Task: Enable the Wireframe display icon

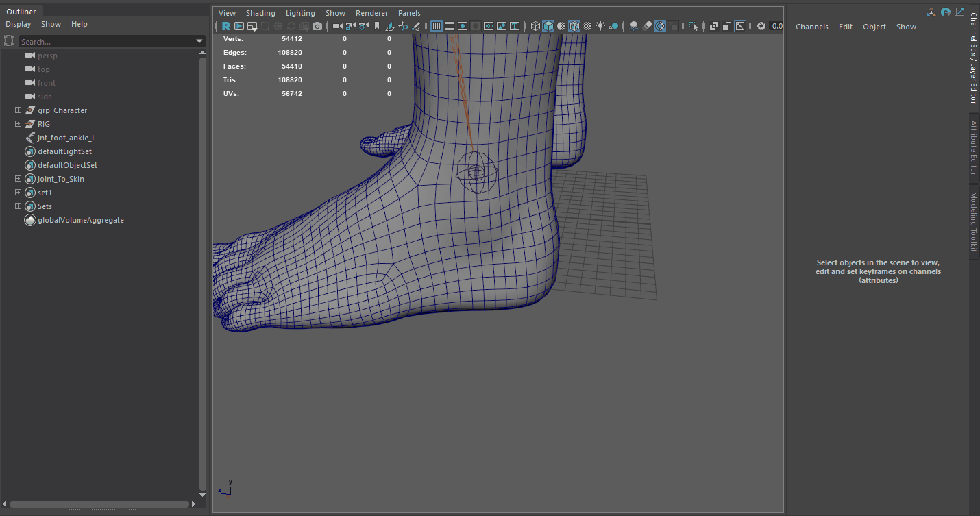Action: [x=535, y=25]
